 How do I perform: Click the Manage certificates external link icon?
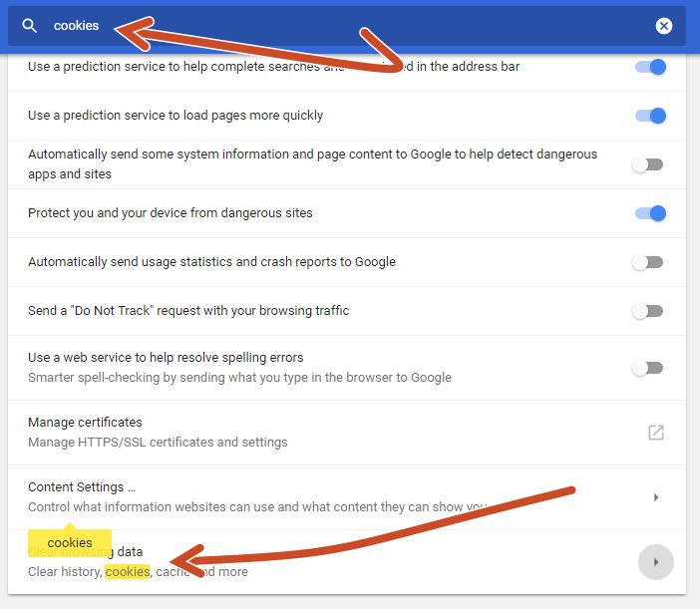(x=655, y=433)
